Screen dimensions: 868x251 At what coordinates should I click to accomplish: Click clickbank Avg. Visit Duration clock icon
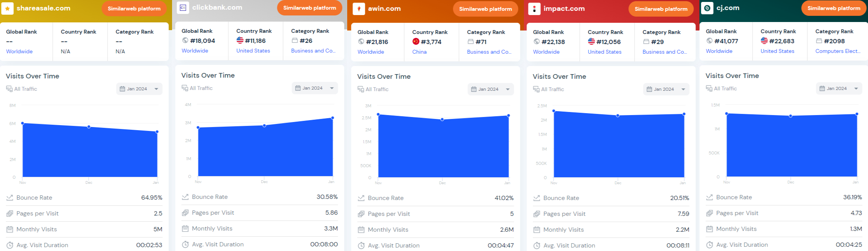[185, 244]
